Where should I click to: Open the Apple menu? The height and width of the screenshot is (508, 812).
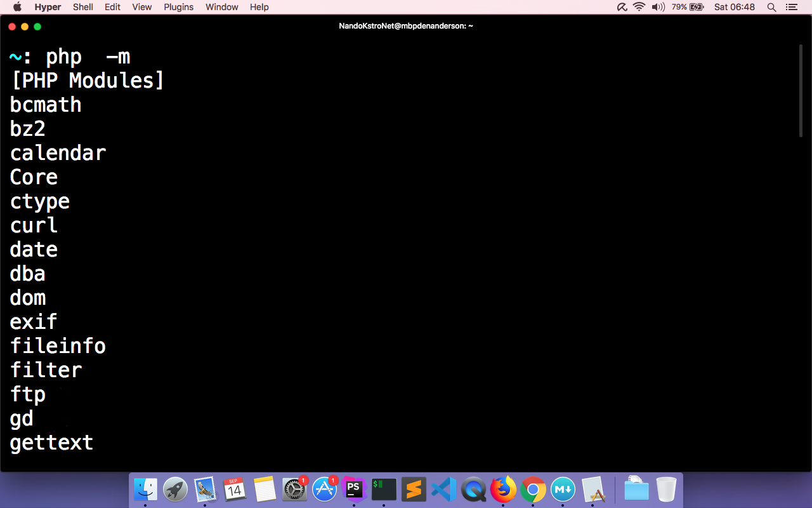coord(17,7)
